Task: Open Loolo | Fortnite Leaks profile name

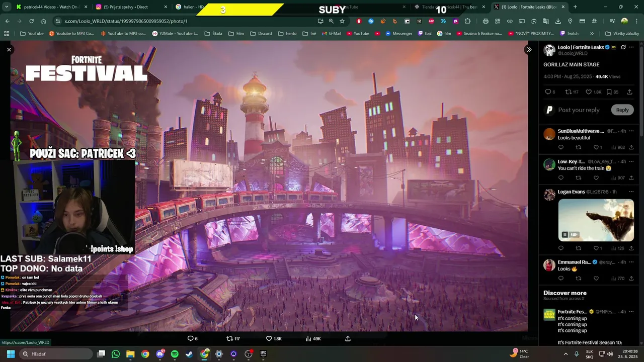Action: tap(581, 47)
